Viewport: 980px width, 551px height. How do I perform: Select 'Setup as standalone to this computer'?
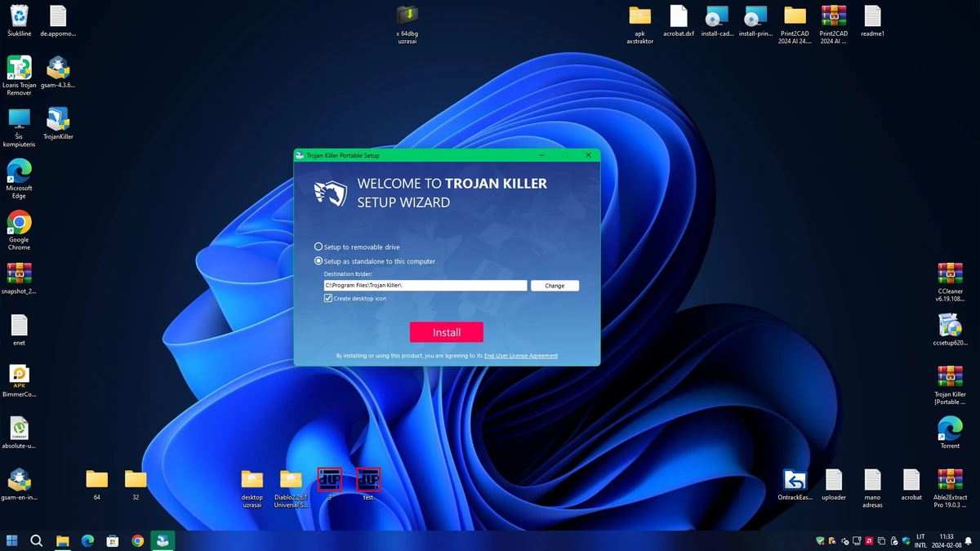[375, 261]
